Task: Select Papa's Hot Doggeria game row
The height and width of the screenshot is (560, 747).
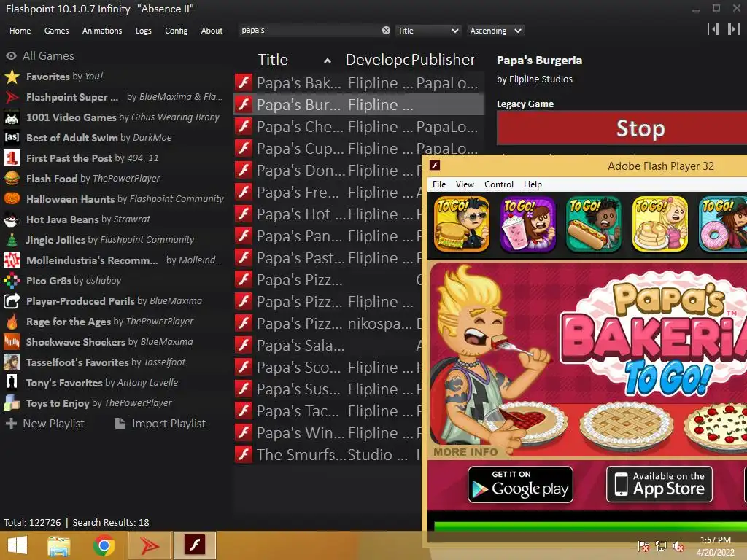Action: [328, 214]
